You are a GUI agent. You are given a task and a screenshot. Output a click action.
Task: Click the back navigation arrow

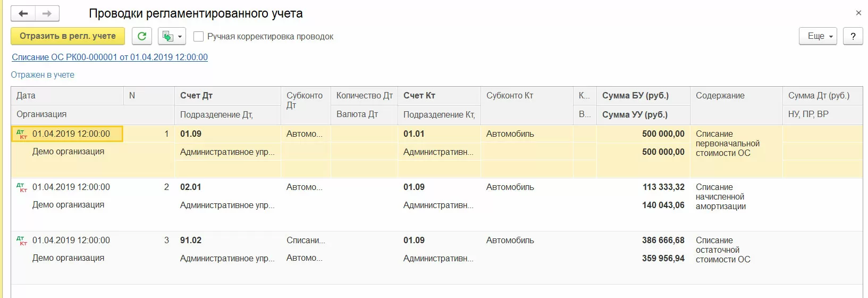coord(23,14)
